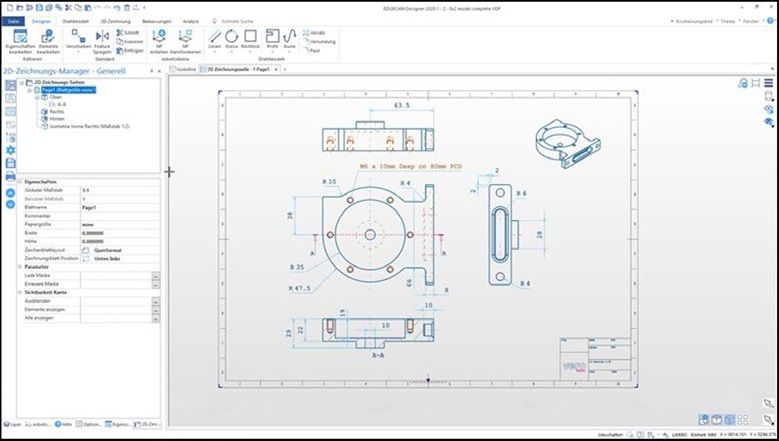Image resolution: width=779 pixels, height=441 pixels.
Task: Select the Rechteck rectangle tool
Action: coord(250,40)
